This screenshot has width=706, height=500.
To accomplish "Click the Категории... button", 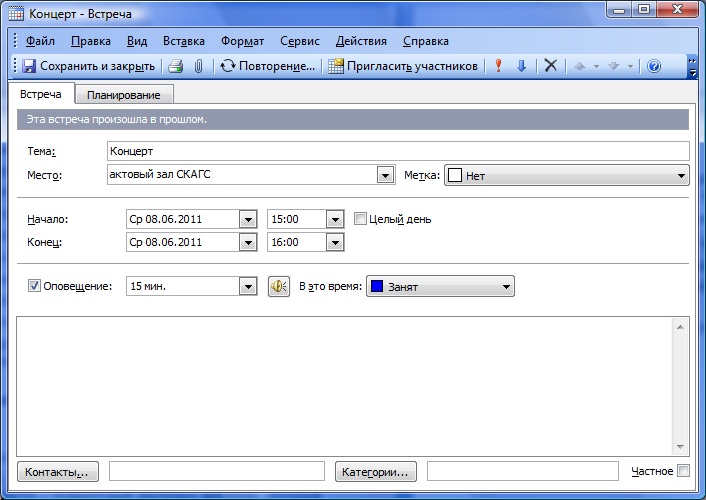I will tap(376, 472).
